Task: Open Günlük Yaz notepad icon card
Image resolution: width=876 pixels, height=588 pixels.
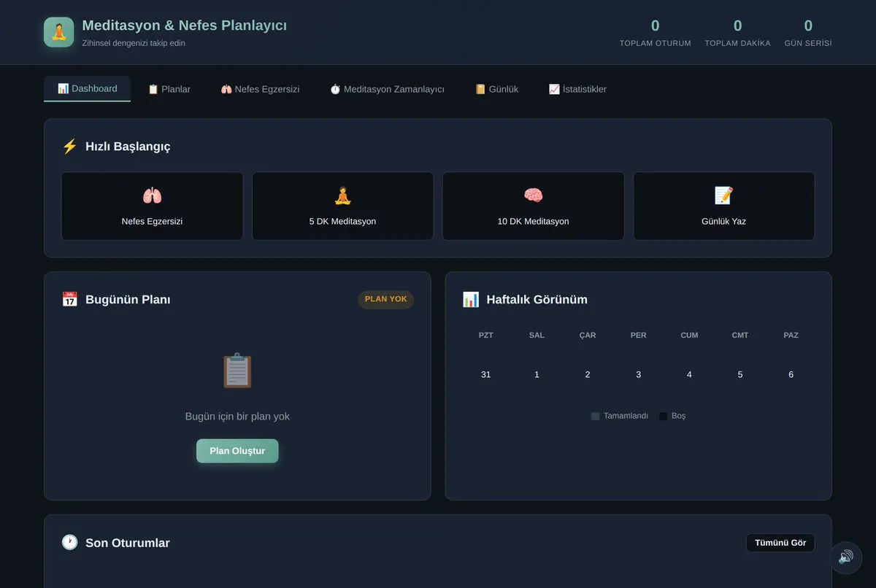Action: 723,206
